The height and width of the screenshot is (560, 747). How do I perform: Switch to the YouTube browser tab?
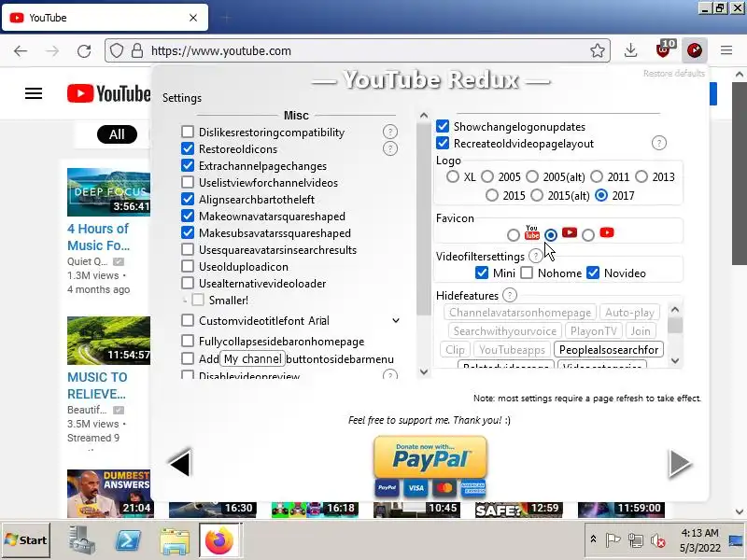105,18
